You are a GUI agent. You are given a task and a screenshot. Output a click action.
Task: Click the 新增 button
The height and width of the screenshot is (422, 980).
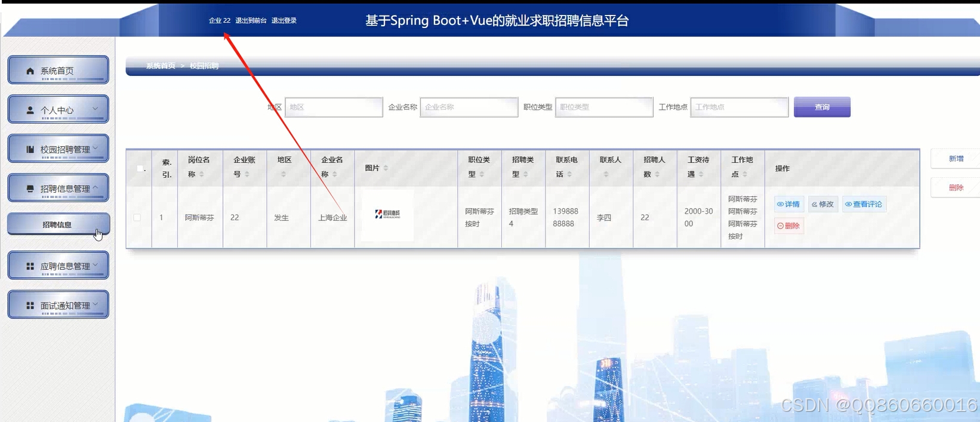point(956,159)
